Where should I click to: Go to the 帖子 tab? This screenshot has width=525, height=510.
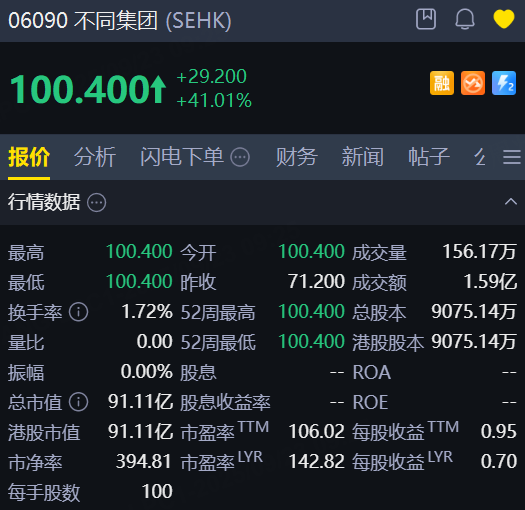(x=429, y=157)
